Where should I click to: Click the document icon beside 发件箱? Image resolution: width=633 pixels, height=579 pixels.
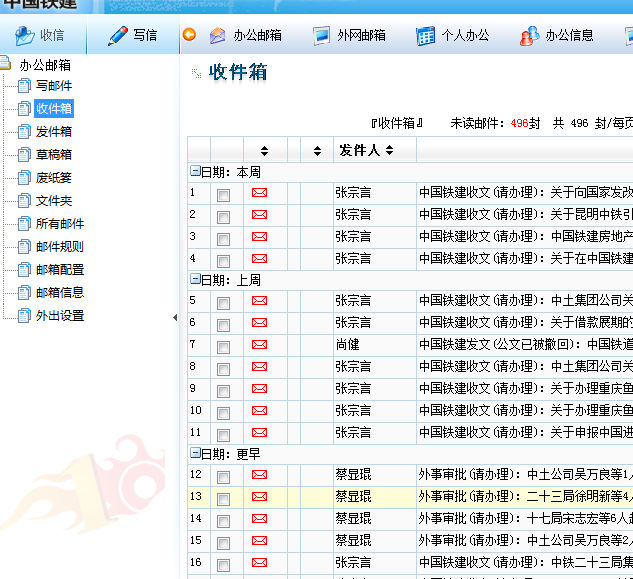coord(24,132)
